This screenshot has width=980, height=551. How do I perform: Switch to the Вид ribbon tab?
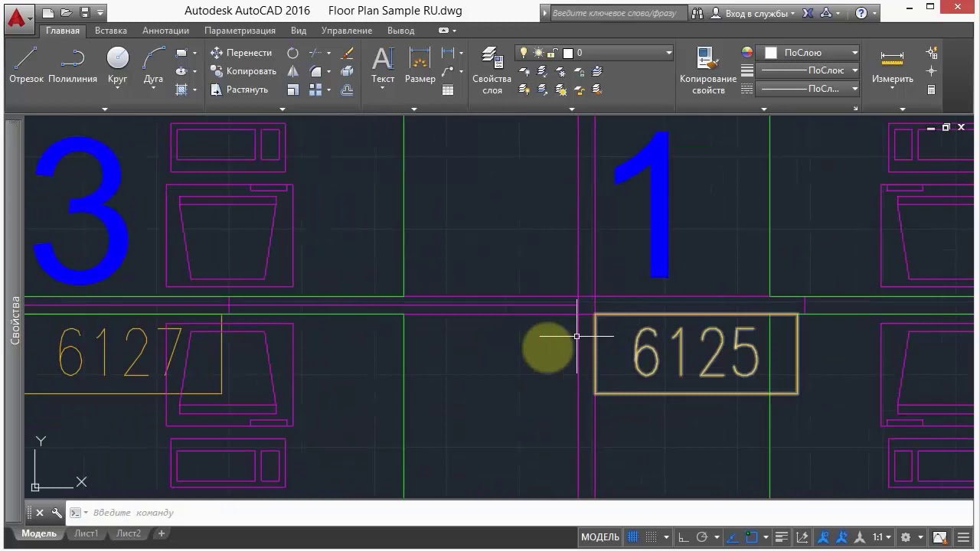click(299, 31)
